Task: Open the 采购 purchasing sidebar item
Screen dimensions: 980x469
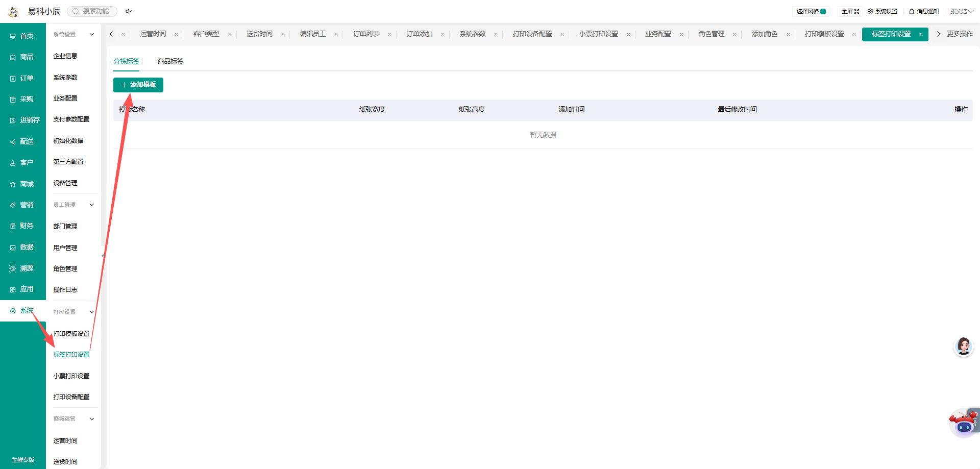Action: 22,99
